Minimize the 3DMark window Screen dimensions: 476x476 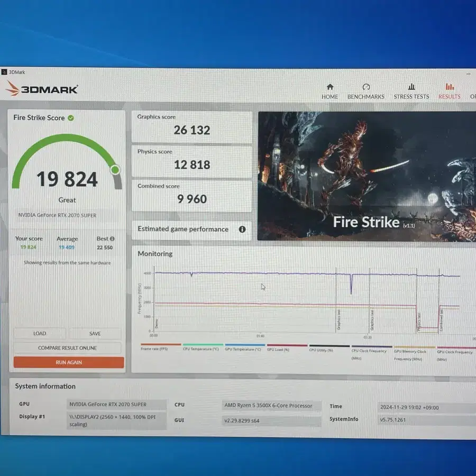click(x=469, y=74)
